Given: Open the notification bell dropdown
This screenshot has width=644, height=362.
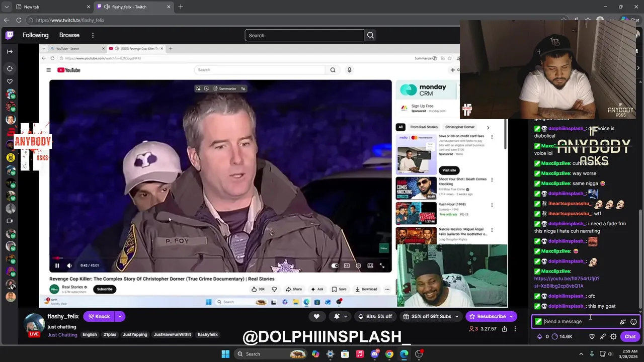Looking at the screenshot, I should click(x=341, y=316).
